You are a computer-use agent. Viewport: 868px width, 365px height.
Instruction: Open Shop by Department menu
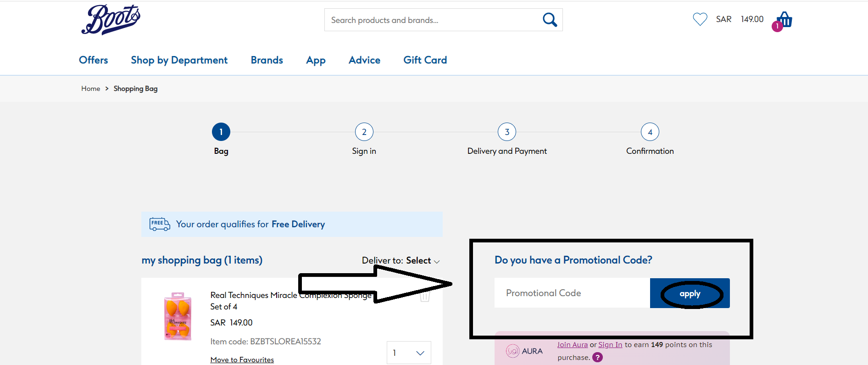[x=179, y=60]
